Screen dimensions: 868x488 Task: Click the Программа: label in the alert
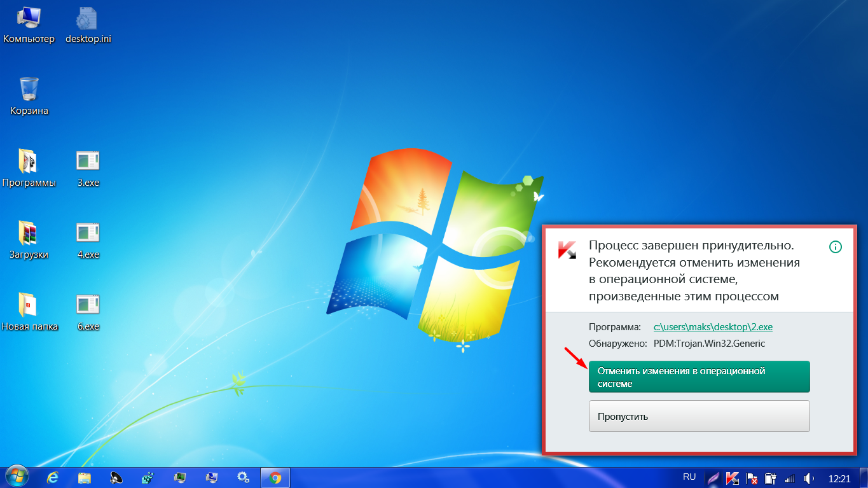(x=616, y=327)
